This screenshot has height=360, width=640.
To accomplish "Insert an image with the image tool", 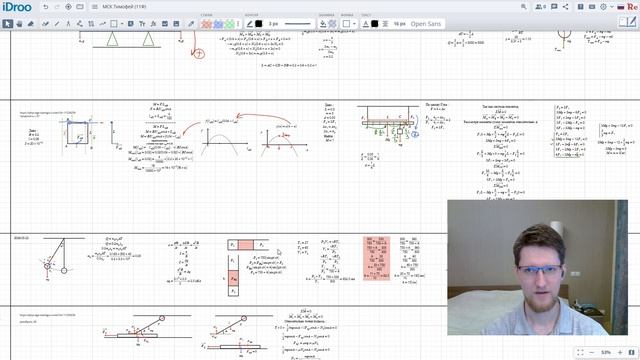I will pos(165,24).
